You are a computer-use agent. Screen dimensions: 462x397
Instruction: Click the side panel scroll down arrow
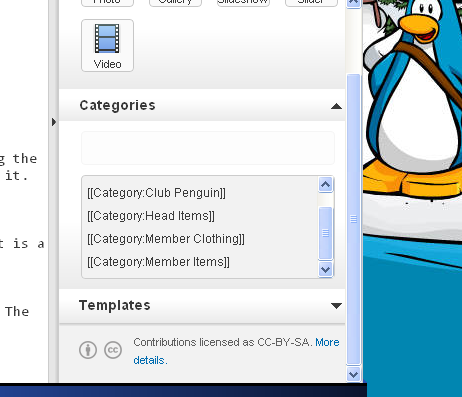coord(353,374)
